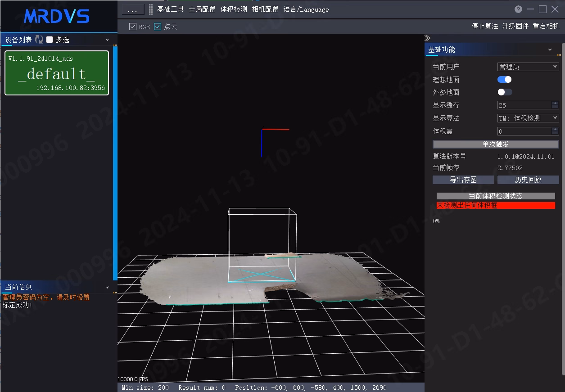Close the application window
Image resolution: width=565 pixels, height=392 pixels.
pyautogui.click(x=555, y=9)
